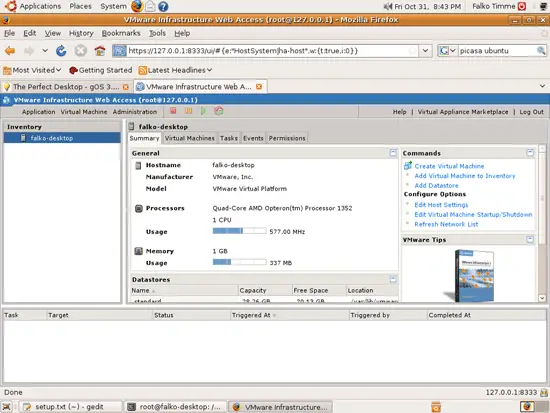Image resolution: width=550 pixels, height=413 pixels.
Task: Click the Log Out link
Action: [531, 112]
